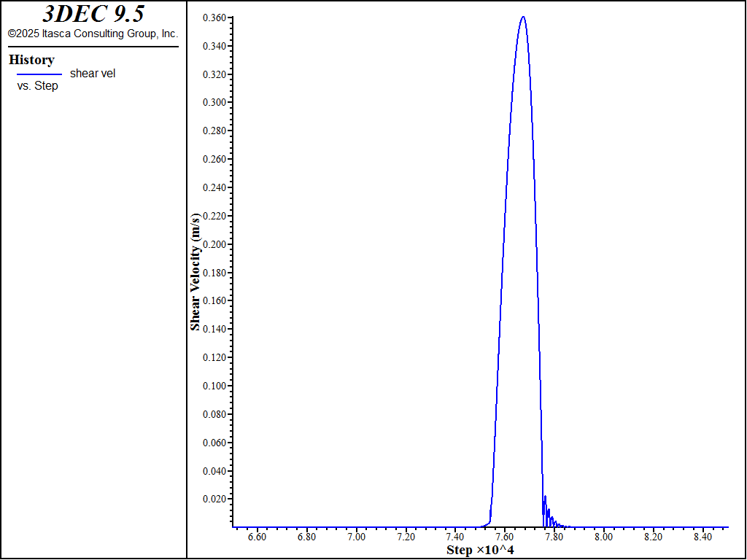Click the 0.300 y-axis tick label
Viewport: 747px width, 560px height.
pos(215,102)
